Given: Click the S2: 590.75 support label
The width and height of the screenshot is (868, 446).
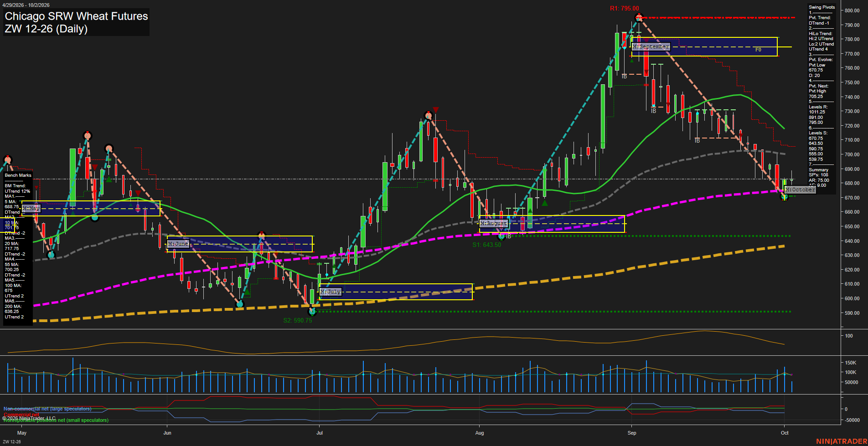Looking at the screenshot, I should (298, 320).
